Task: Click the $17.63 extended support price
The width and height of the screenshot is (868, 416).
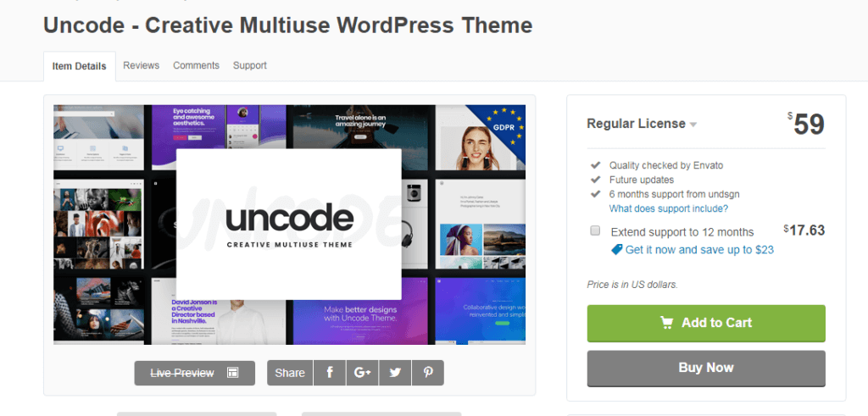Action: tap(804, 230)
